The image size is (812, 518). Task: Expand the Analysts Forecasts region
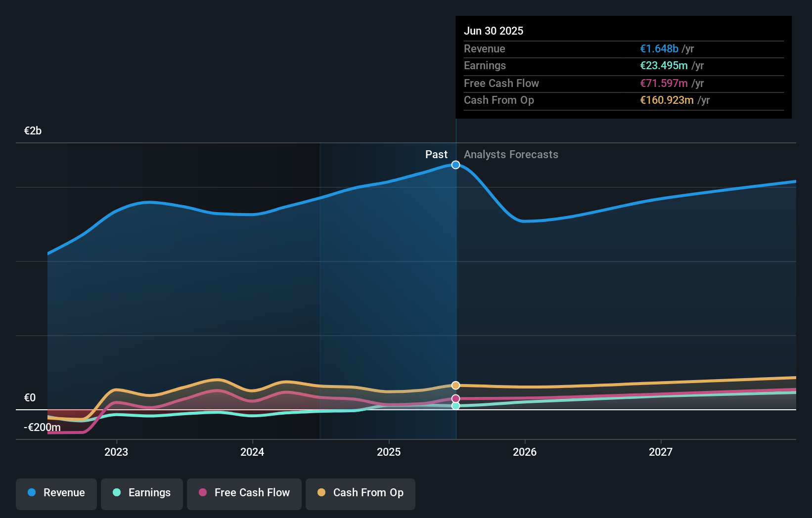coord(511,154)
